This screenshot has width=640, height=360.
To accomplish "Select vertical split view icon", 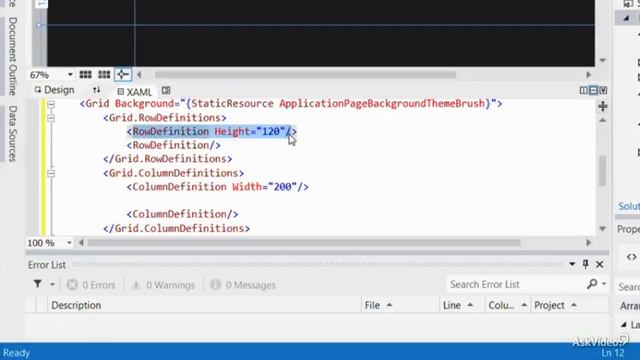I will (x=584, y=90).
